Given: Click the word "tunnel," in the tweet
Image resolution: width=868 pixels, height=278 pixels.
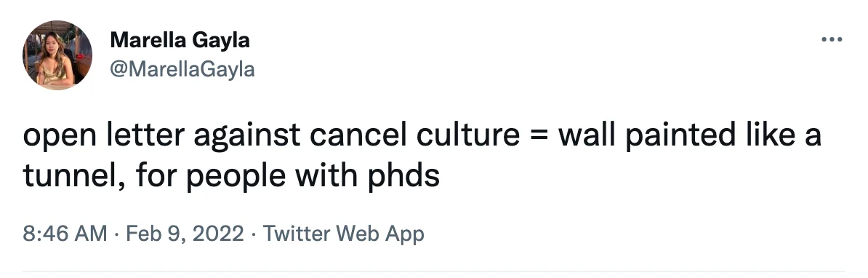Looking at the screenshot, I should (x=73, y=175).
